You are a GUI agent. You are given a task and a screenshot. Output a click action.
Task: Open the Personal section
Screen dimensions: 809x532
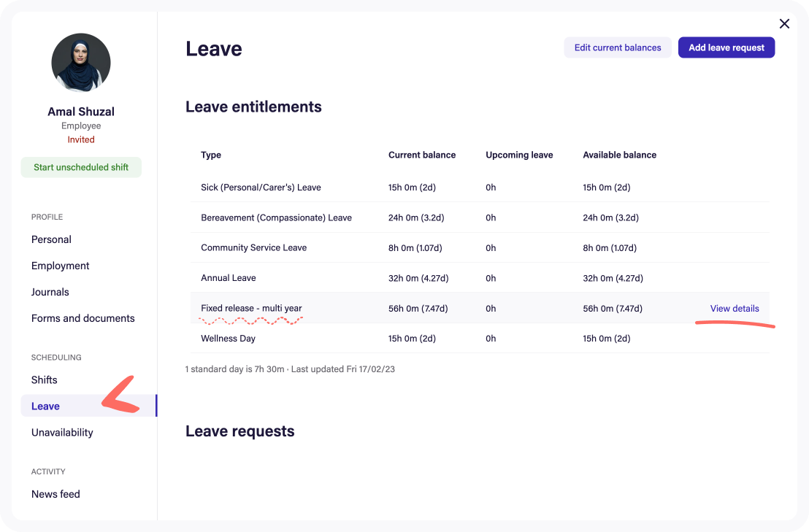pyautogui.click(x=51, y=239)
